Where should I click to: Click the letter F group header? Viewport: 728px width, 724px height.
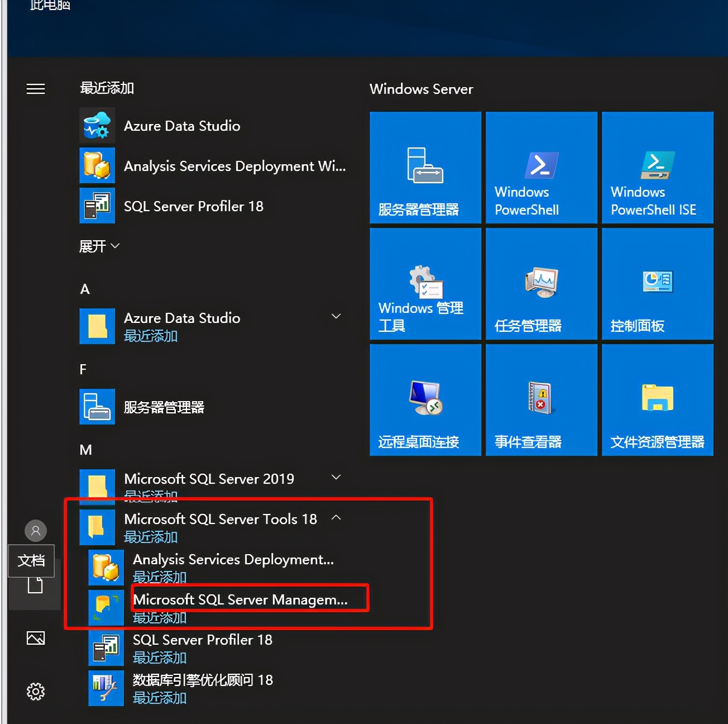83,369
